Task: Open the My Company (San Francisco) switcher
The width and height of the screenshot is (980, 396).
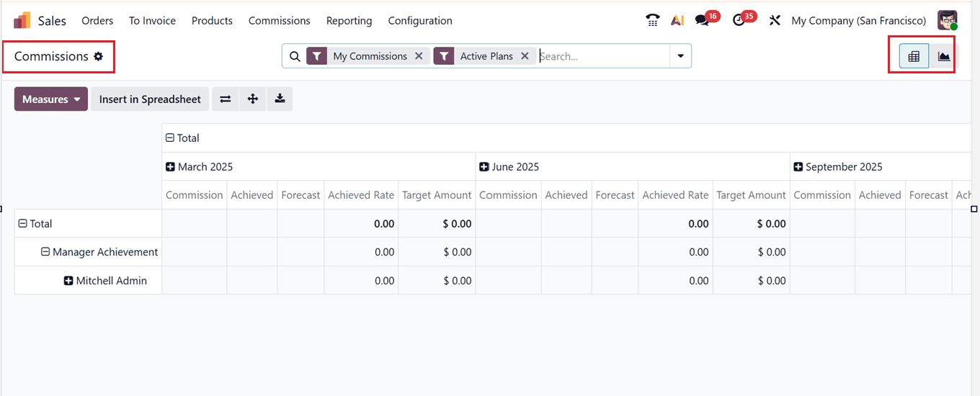Action: 858,21
